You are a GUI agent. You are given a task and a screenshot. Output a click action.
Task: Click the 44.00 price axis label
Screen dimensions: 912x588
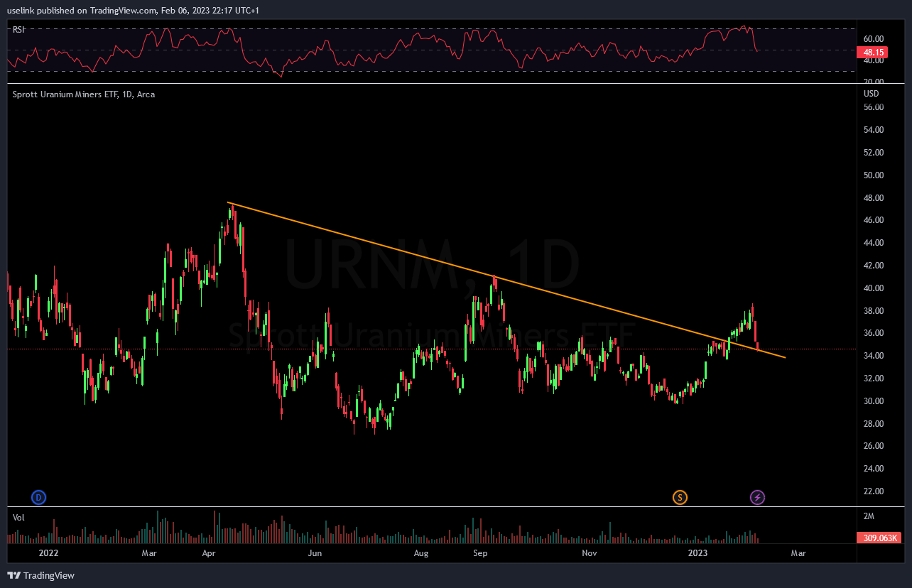click(873, 243)
